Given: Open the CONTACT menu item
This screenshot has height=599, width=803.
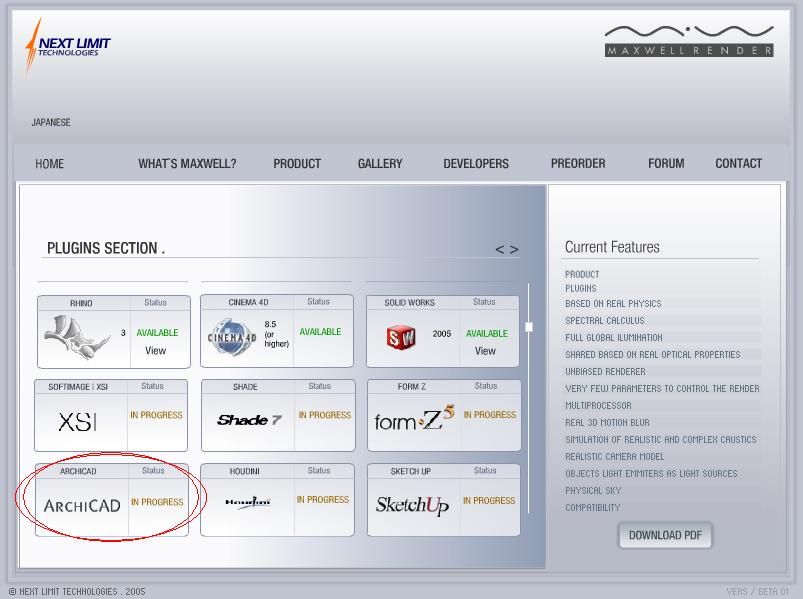Looking at the screenshot, I should click(x=738, y=164).
